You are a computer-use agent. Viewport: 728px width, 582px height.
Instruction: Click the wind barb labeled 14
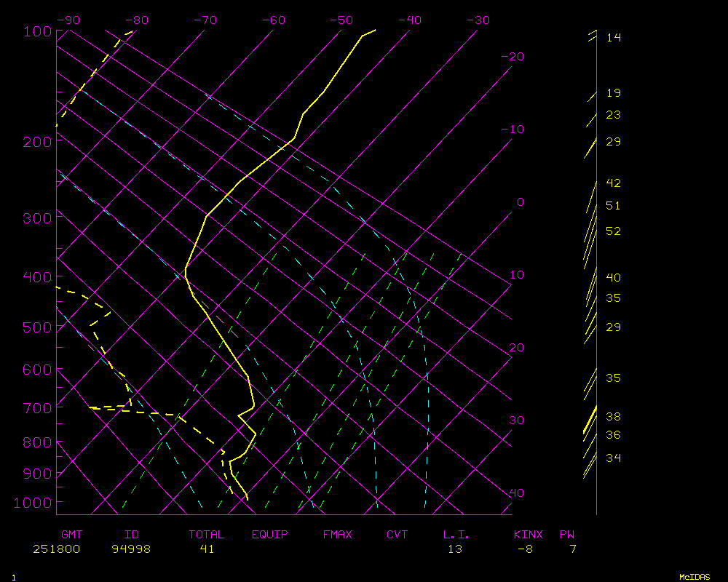592,36
